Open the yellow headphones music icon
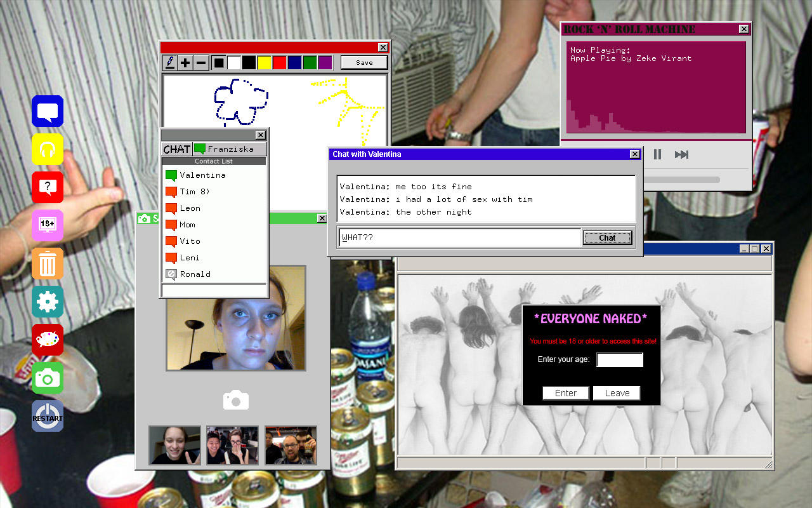This screenshot has width=812, height=508. click(x=48, y=149)
